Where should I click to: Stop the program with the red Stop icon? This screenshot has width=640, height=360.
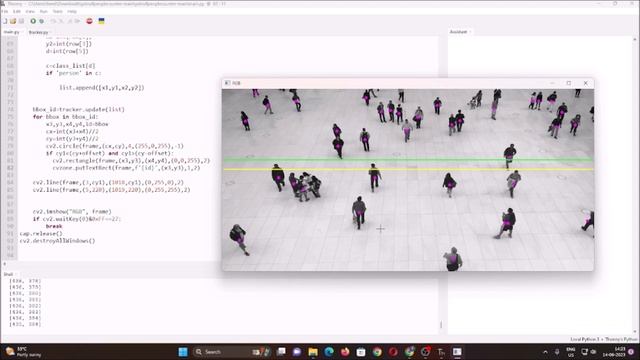click(x=89, y=21)
